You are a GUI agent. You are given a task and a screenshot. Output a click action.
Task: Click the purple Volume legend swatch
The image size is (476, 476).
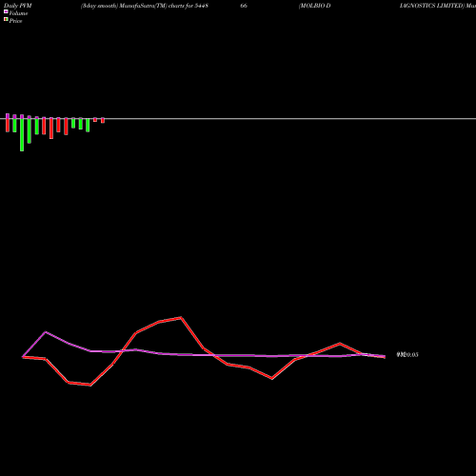[6, 11]
